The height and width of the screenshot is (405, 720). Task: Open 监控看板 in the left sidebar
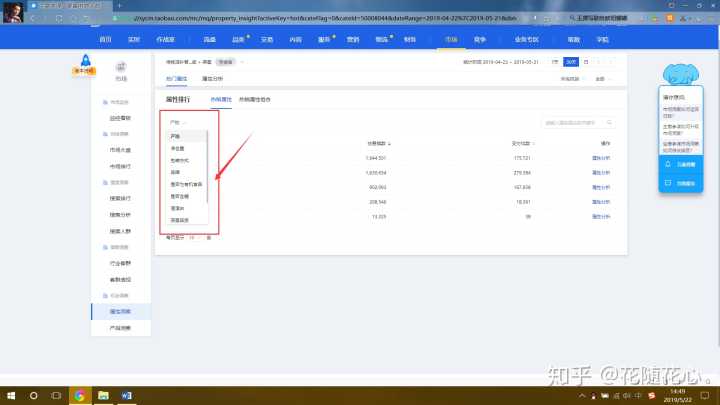coord(120,118)
